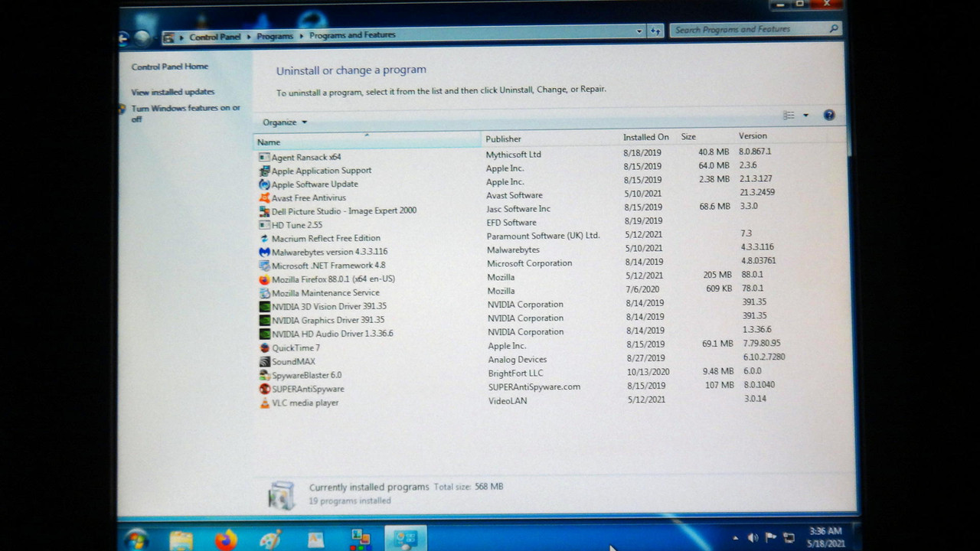The height and width of the screenshot is (551, 980).
Task: Expand the view options dropdown arrow
Action: pos(805,116)
